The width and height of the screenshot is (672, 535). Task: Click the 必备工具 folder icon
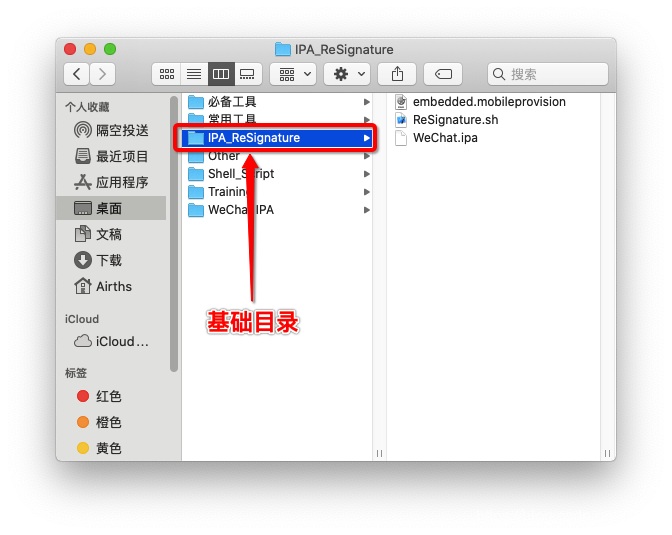[196, 102]
